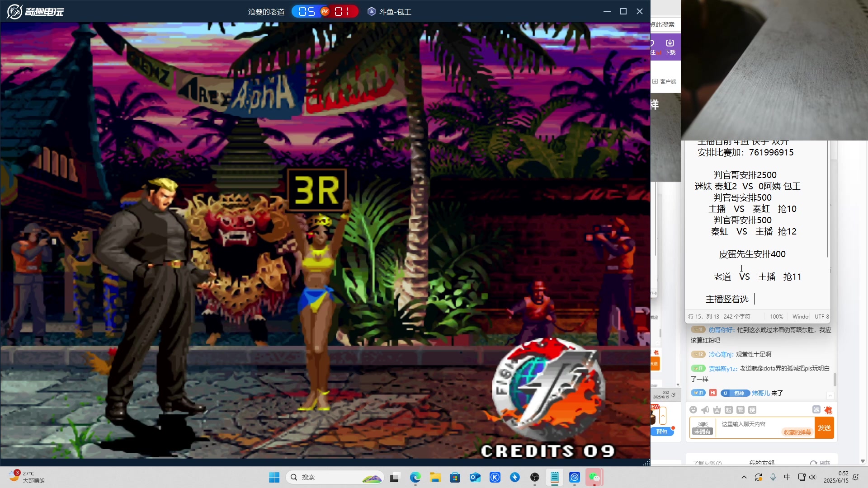Click the page scrollbar down arrow
This screenshot has height=488, width=868.
(863, 461)
